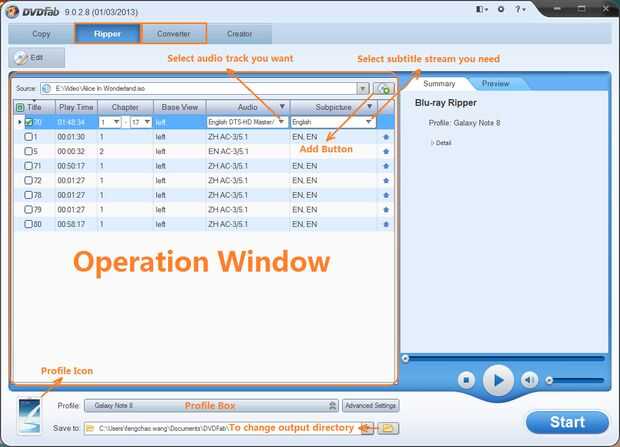Expand the Detail section in Summary
620x447 pixels.
point(441,143)
